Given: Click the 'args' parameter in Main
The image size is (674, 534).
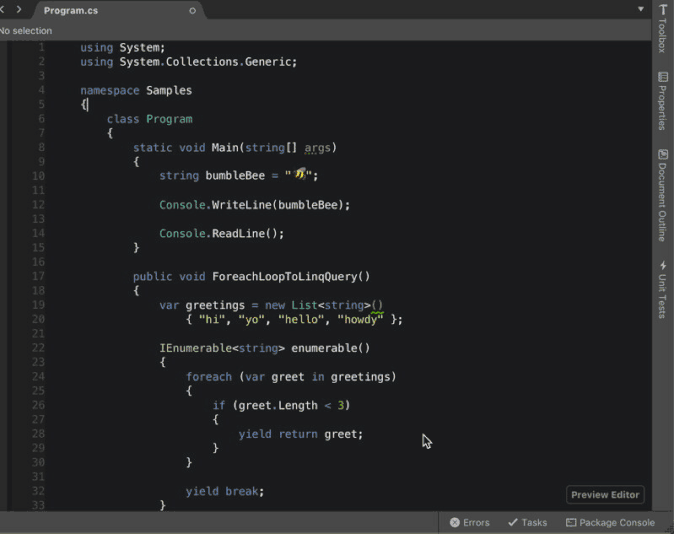Looking at the screenshot, I should coord(317,148).
